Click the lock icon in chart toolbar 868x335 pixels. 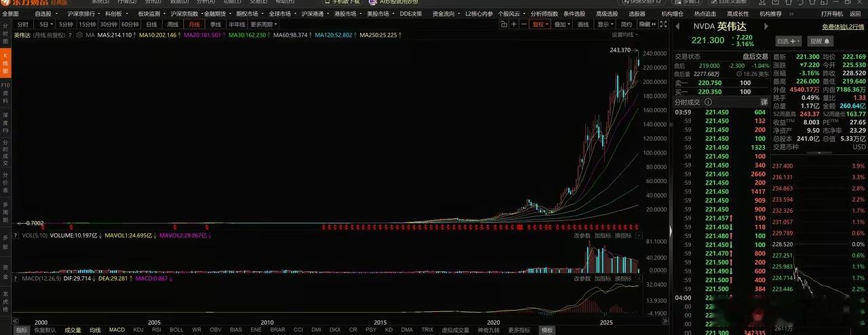tap(504, 24)
